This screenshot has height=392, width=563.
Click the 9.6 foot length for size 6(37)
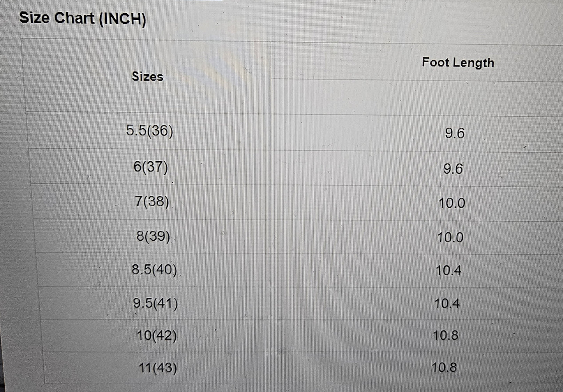(453, 169)
